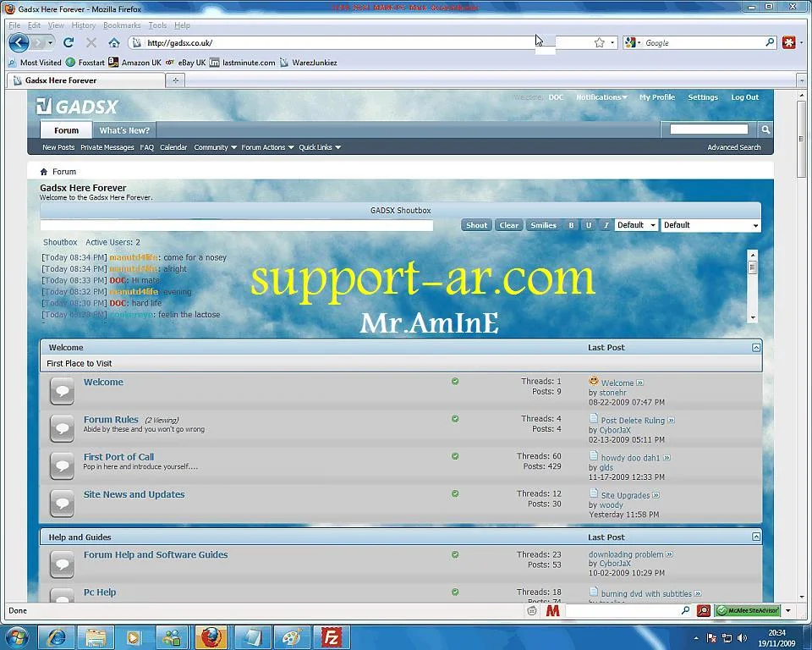Collapse the Welcome category section

tap(756, 348)
